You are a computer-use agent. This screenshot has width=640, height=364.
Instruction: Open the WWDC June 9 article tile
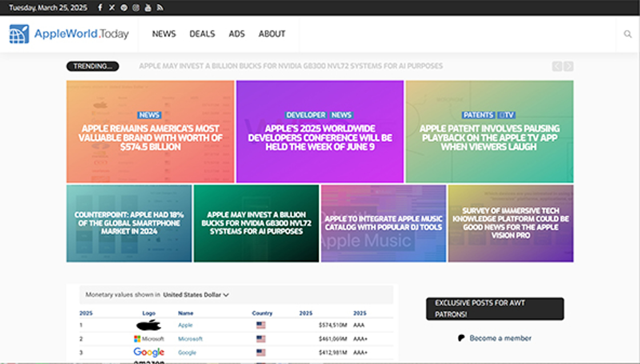(x=320, y=138)
